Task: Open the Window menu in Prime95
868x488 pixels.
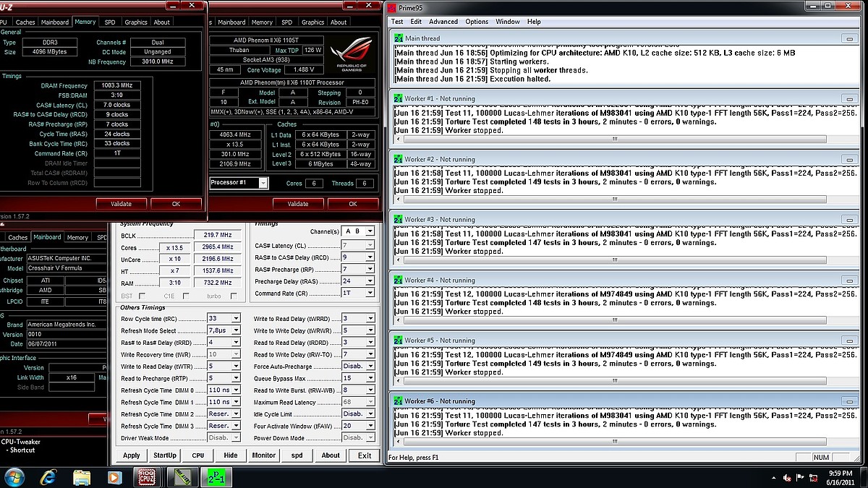Action: (x=508, y=22)
